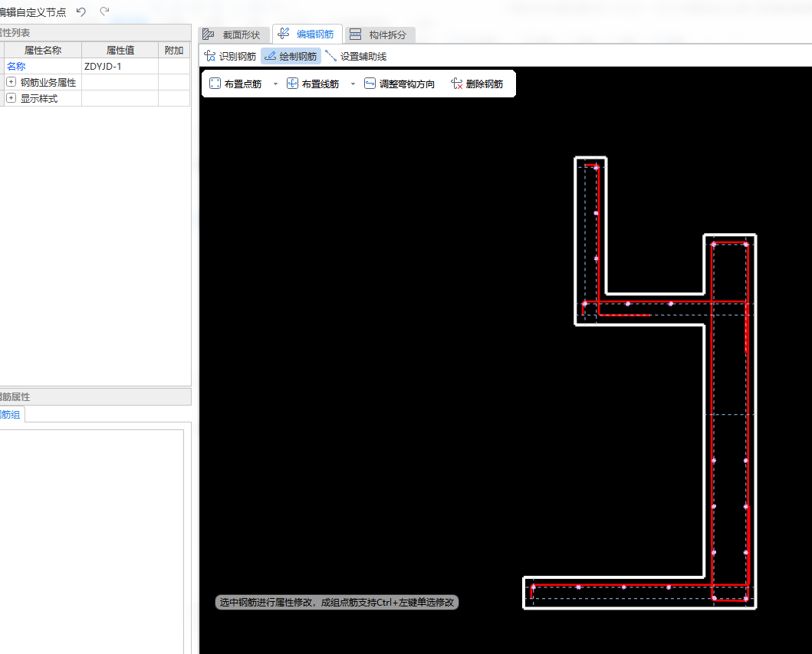The width and height of the screenshot is (812, 654).
Task: Click the 布置线筋 icon
Action: click(x=293, y=84)
